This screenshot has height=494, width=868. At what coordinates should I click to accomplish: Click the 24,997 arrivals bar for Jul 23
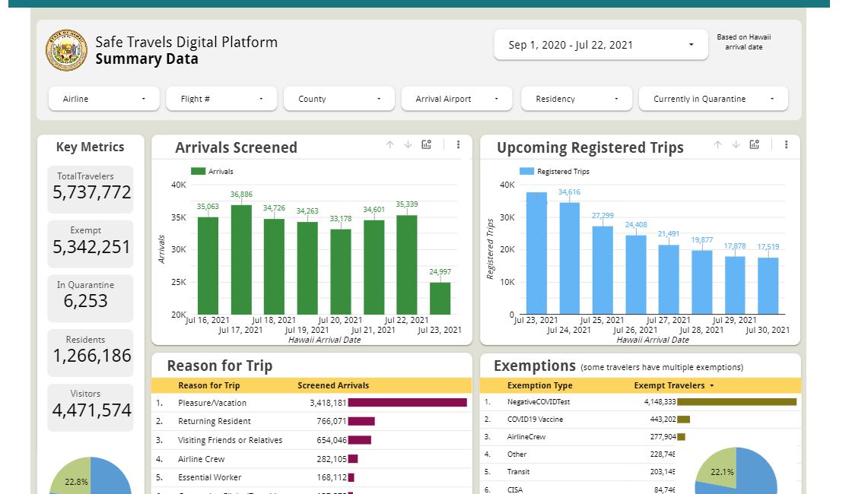point(440,299)
